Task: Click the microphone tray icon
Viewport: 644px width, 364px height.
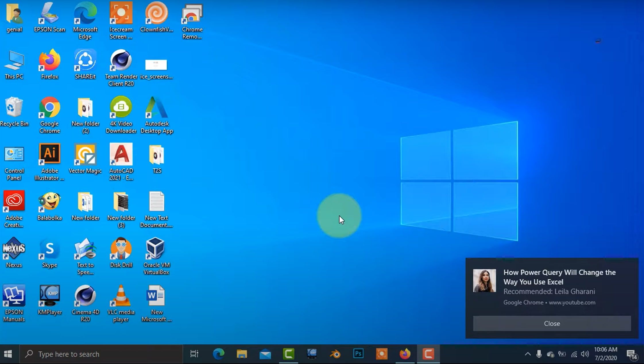Action: tap(539, 354)
